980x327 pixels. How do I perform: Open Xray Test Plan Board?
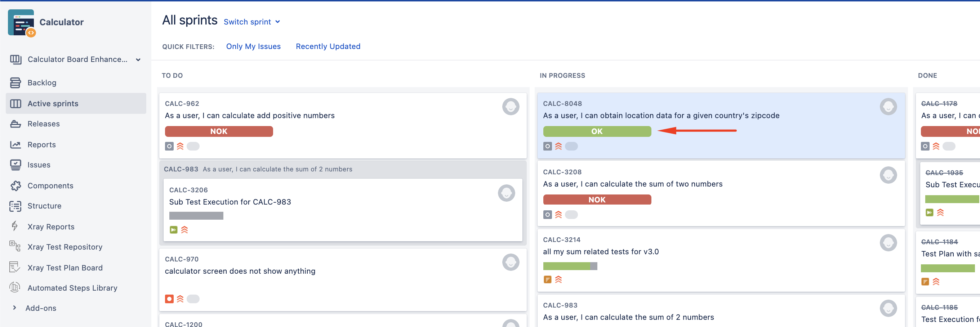(x=65, y=268)
